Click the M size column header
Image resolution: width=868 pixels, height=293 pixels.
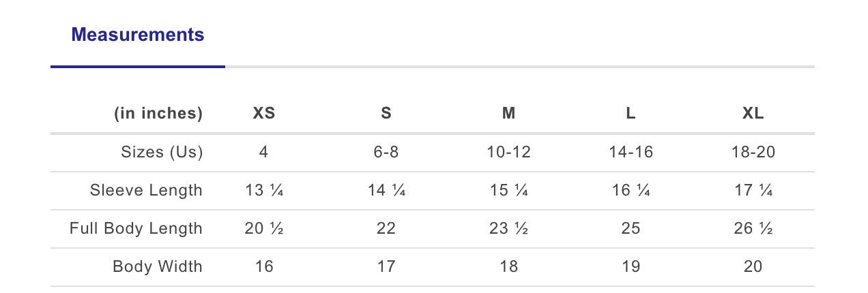point(508,114)
